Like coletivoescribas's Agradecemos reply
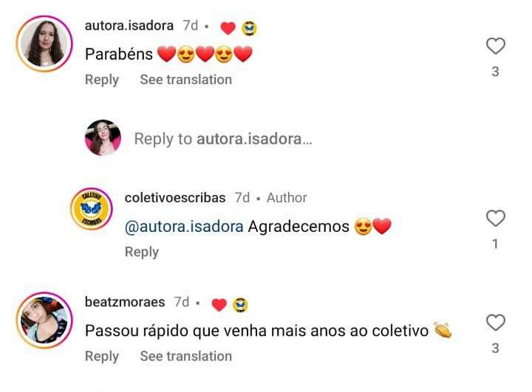The image size is (532, 392). (496, 218)
